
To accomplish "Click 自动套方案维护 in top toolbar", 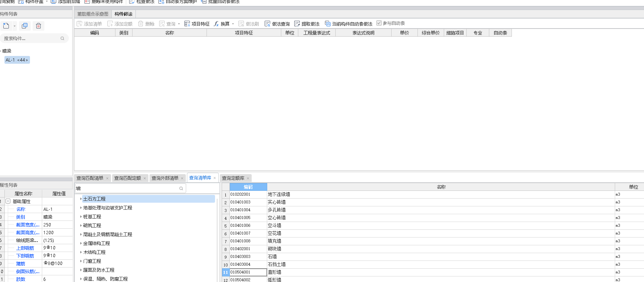I will (178, 2).
